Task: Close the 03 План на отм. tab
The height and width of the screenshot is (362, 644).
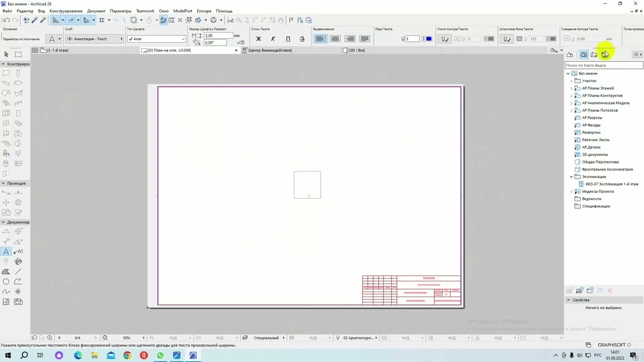Action: point(236,50)
